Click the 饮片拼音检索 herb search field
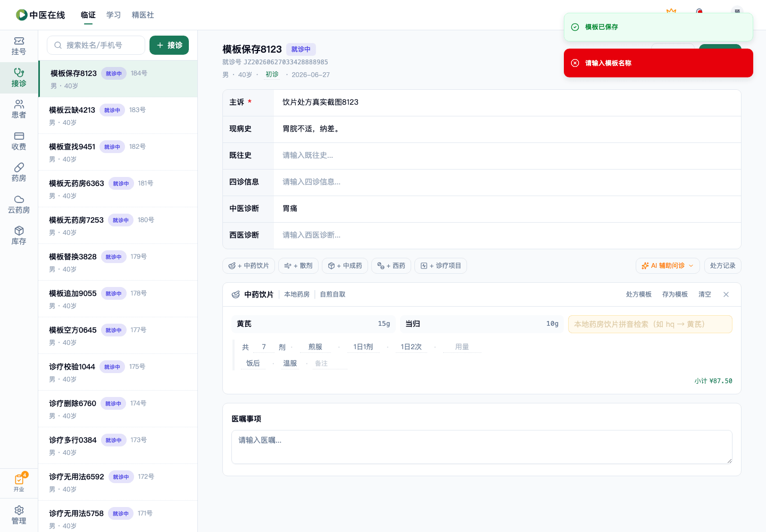The width and height of the screenshot is (766, 532). pos(650,324)
